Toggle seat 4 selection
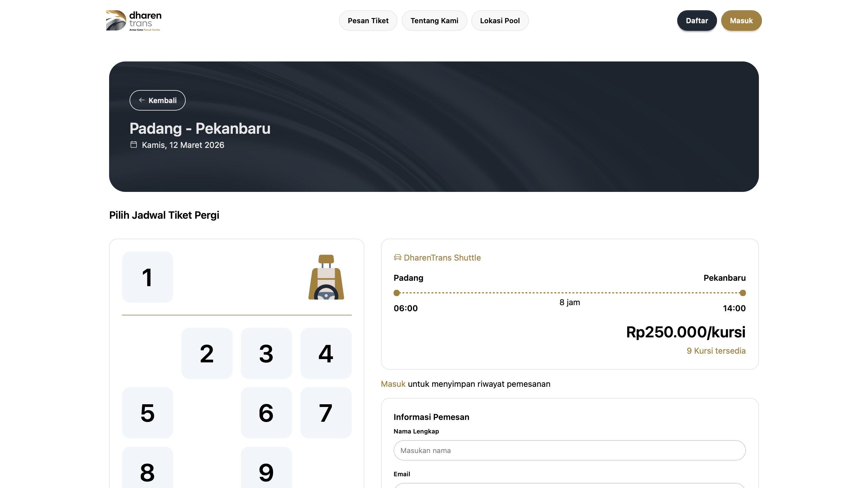The width and height of the screenshot is (868, 488). click(325, 353)
